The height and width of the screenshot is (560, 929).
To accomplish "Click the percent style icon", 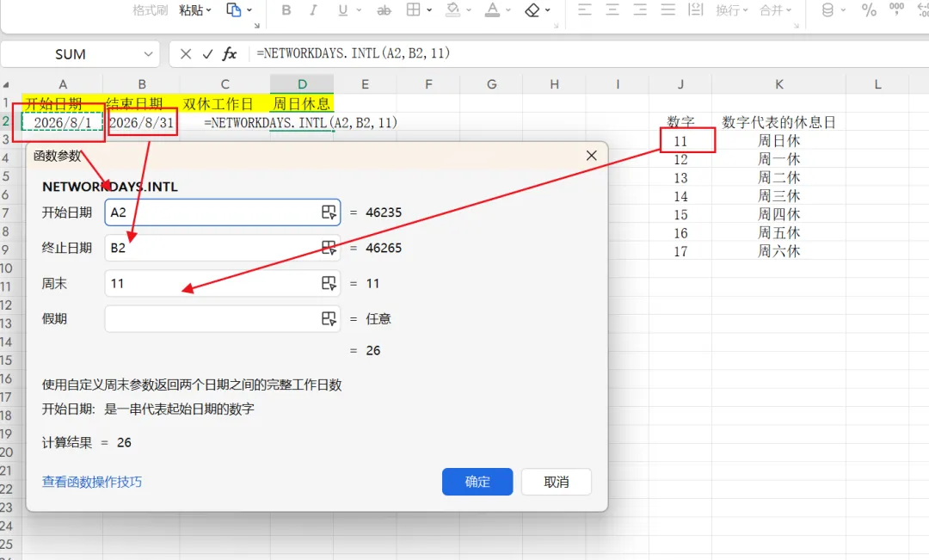I will pyautogui.click(x=869, y=10).
